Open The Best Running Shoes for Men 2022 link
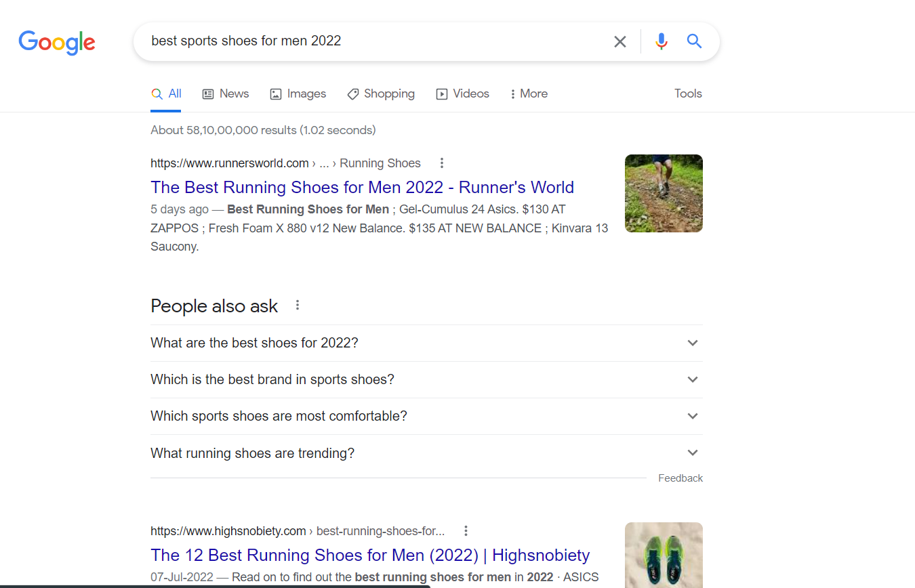Screen dimensions: 915x588 coord(362,188)
